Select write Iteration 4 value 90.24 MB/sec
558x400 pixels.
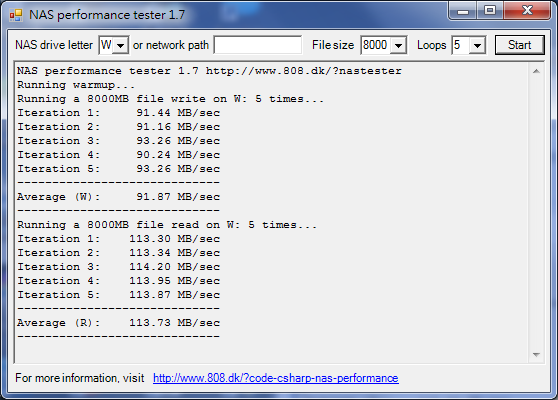click(178, 155)
